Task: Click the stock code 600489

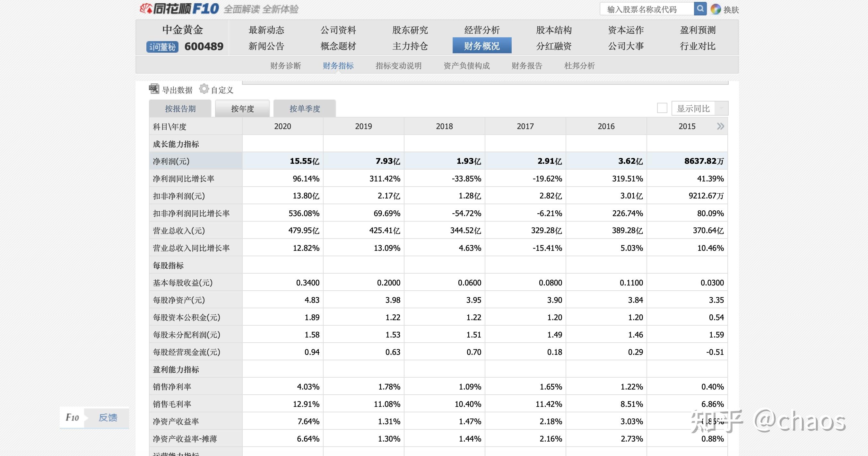Action: 204,47
